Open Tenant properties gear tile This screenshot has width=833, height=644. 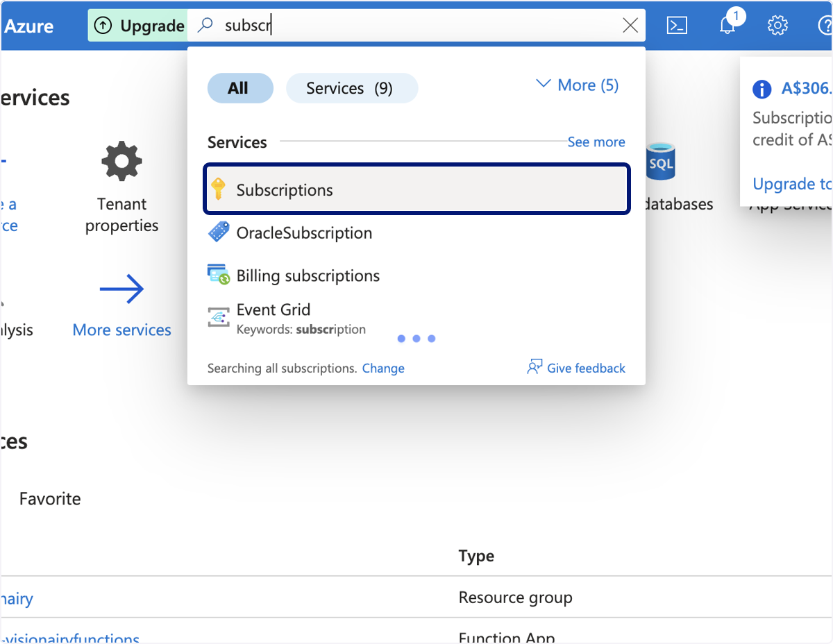tap(122, 188)
